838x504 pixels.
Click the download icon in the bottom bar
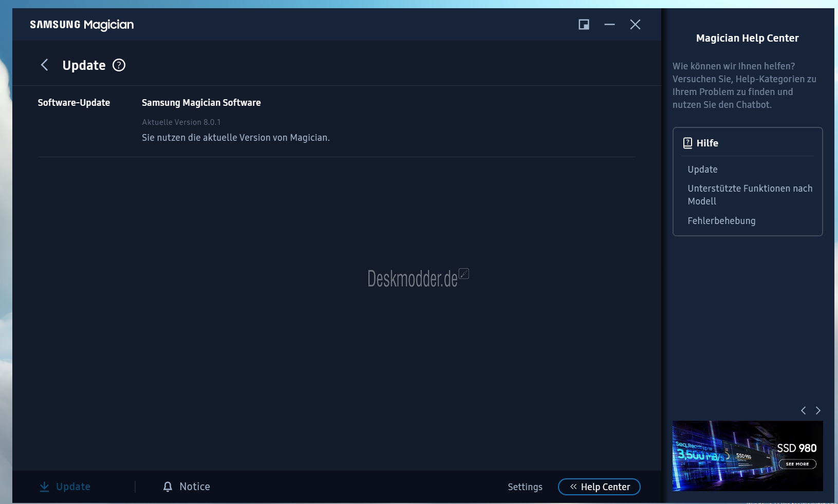(x=45, y=487)
